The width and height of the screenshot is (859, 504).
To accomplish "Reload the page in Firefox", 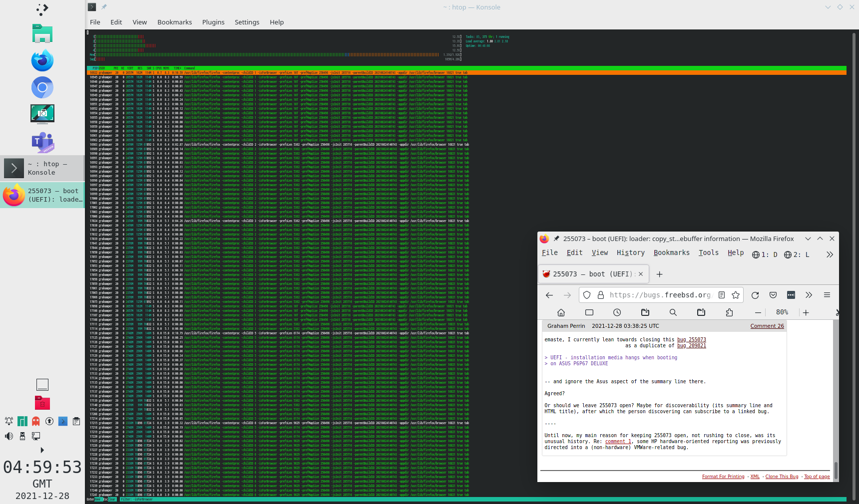I will point(755,295).
